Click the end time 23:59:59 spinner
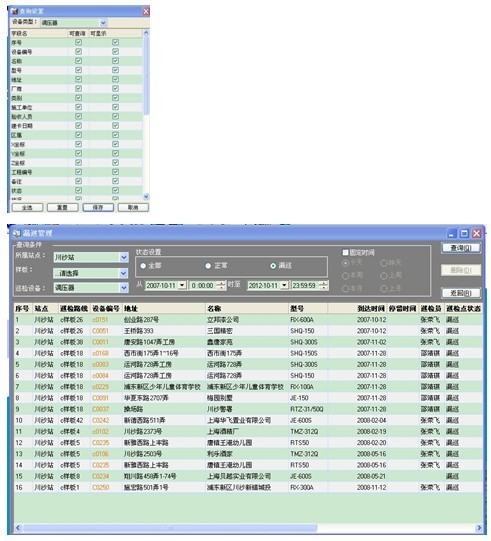This screenshot has height=541, width=491. pos(323,285)
